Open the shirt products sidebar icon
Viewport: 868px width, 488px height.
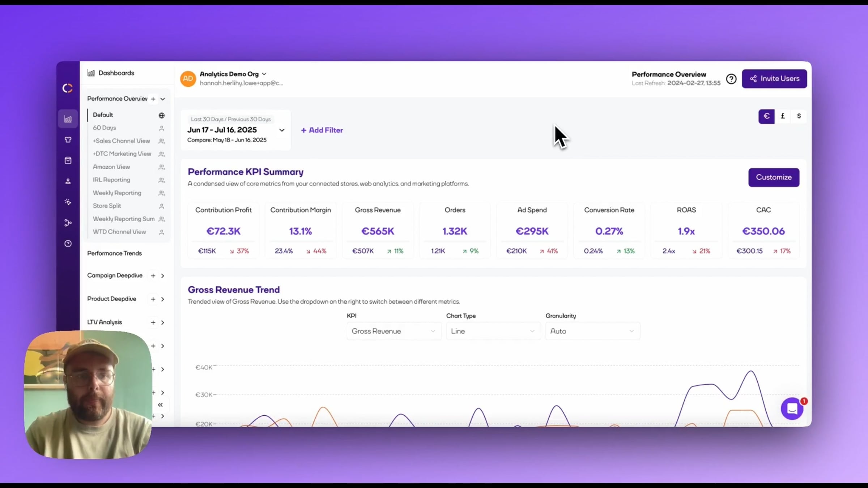pyautogui.click(x=68, y=140)
